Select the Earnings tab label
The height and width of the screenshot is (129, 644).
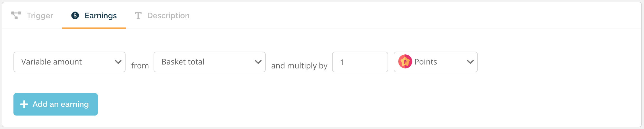[x=101, y=16]
